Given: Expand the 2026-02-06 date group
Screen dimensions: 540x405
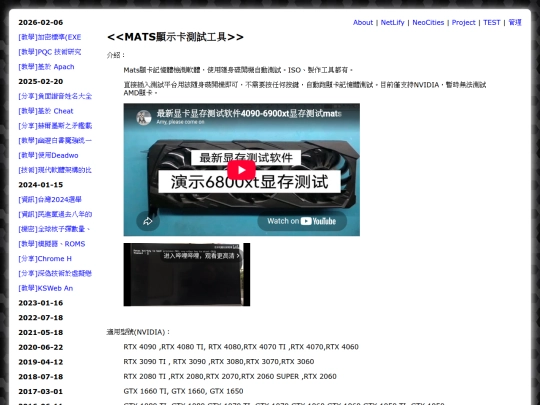Looking at the screenshot, I should (x=41, y=22).
